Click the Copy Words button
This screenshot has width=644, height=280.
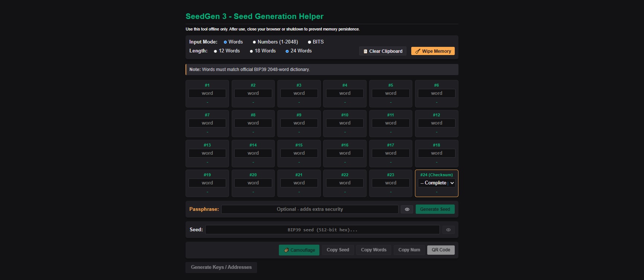[x=373, y=250]
